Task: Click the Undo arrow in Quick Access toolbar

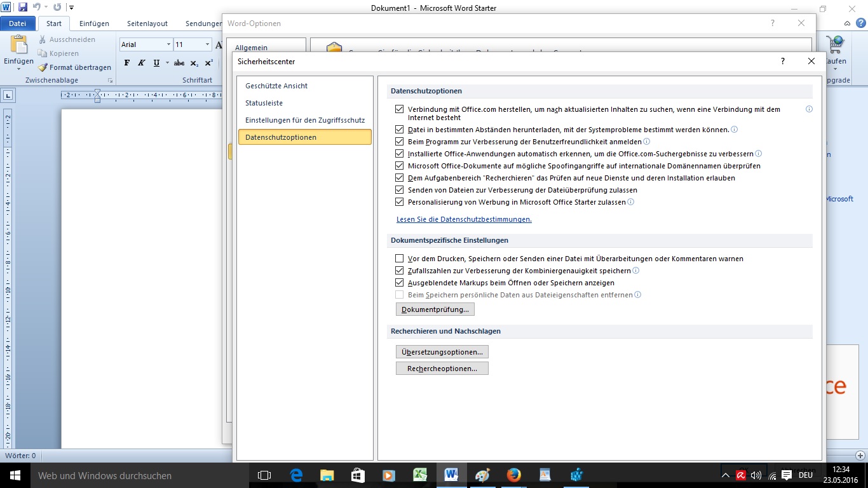Action: [x=36, y=8]
